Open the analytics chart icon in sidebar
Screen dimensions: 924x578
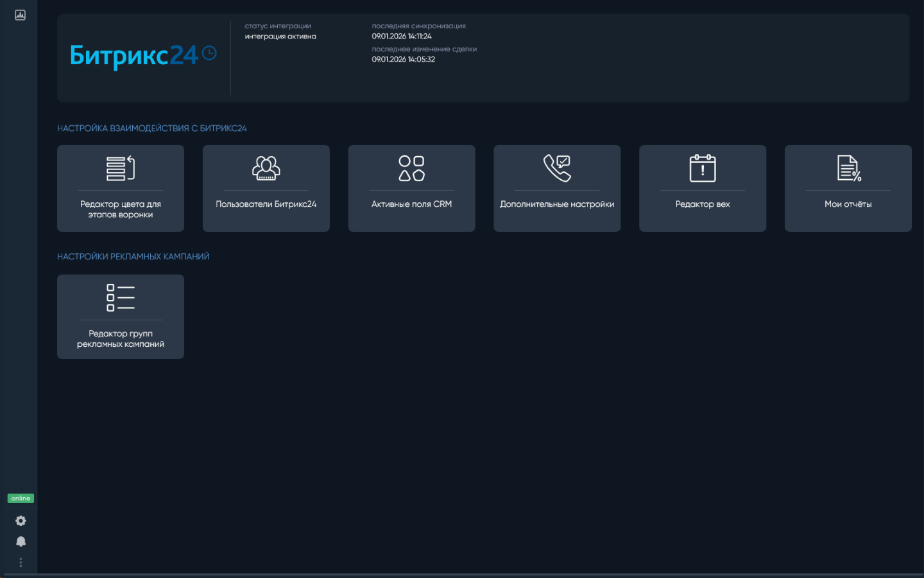[20, 15]
